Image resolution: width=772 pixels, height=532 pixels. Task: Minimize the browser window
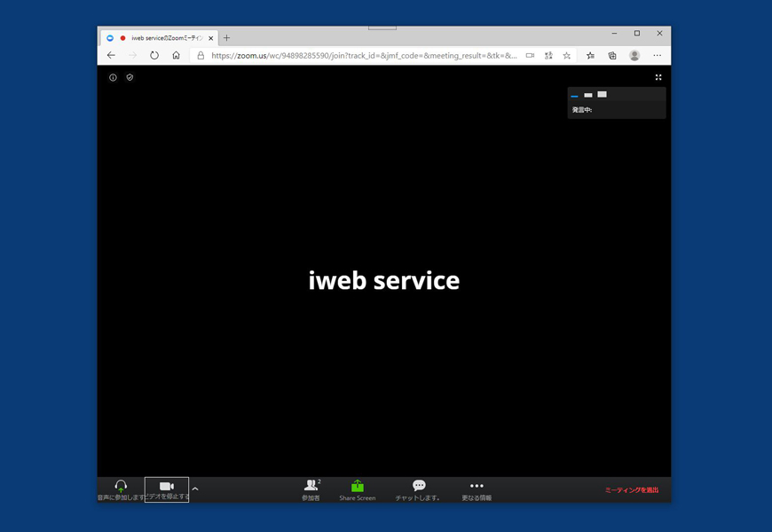tap(614, 34)
